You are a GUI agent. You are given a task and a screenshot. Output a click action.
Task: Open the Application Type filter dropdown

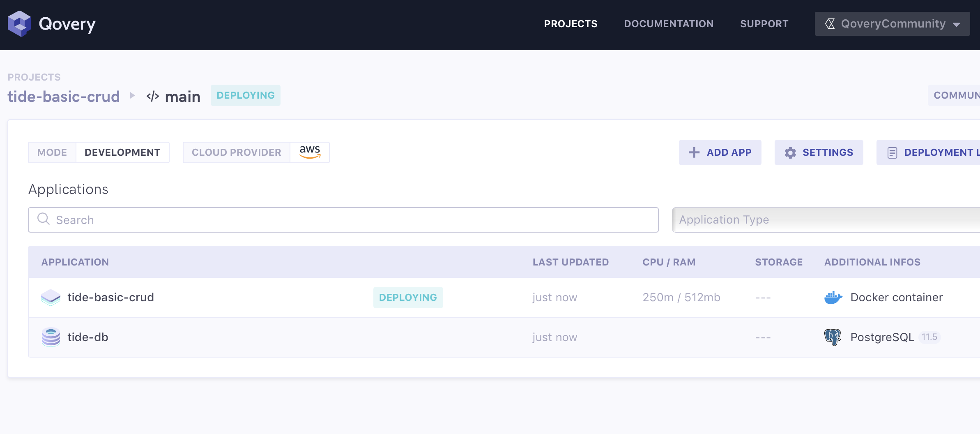coord(826,220)
